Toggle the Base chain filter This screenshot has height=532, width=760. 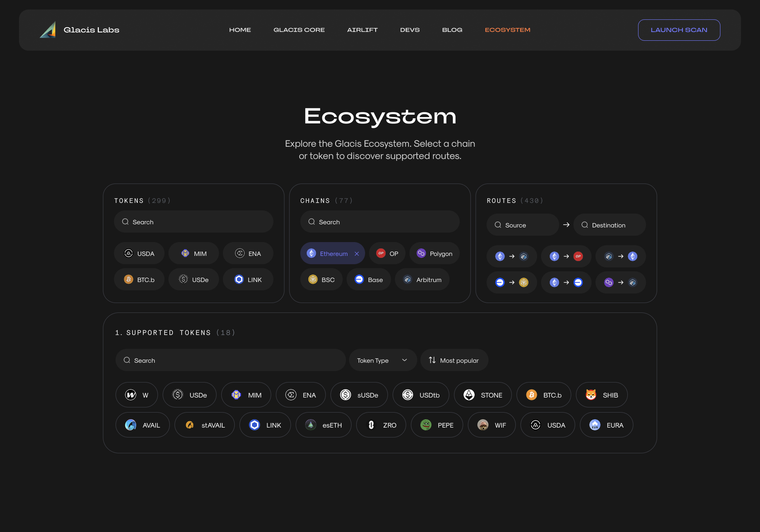369,280
